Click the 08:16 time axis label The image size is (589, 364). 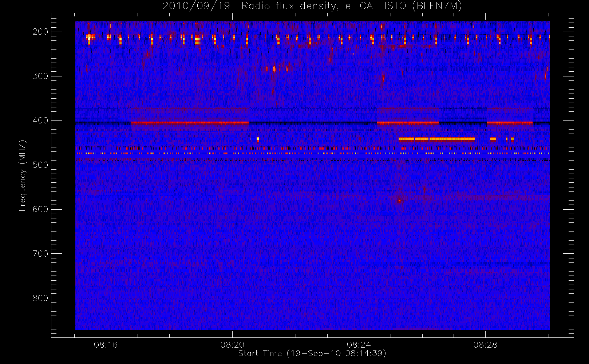pyautogui.click(x=106, y=345)
